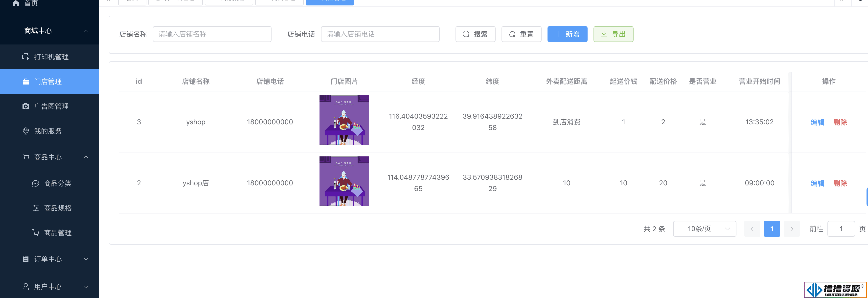Viewport: 868px width, 298px height.
Task: Open the 10条/页 page size dropdown
Action: click(x=705, y=229)
